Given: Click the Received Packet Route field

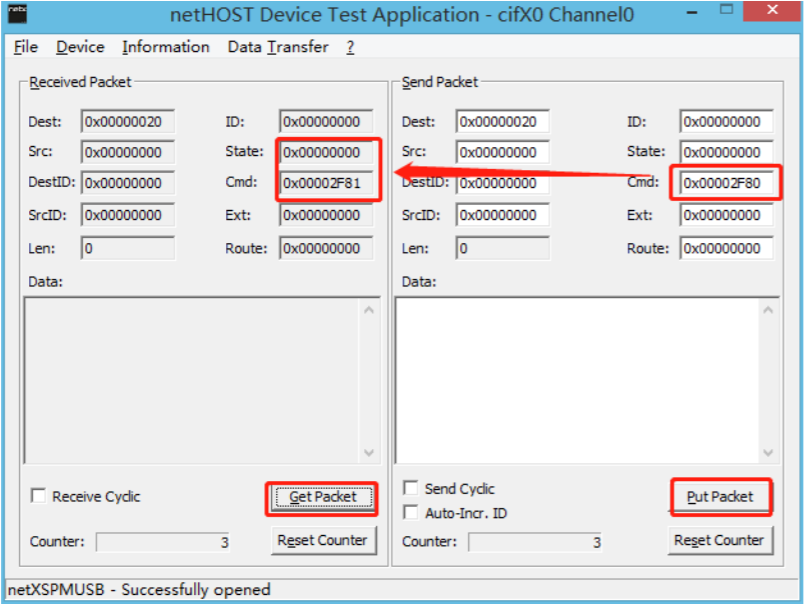Looking at the screenshot, I should pos(326,248).
